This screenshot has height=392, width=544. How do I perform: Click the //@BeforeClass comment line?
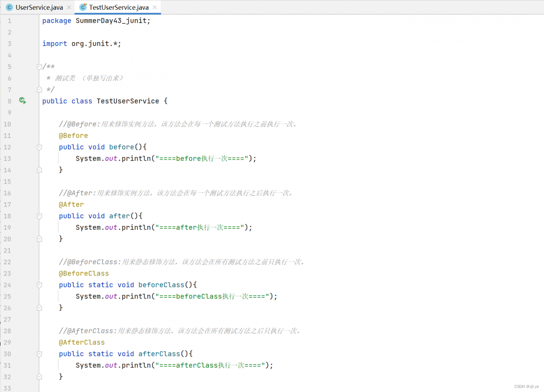(x=182, y=262)
